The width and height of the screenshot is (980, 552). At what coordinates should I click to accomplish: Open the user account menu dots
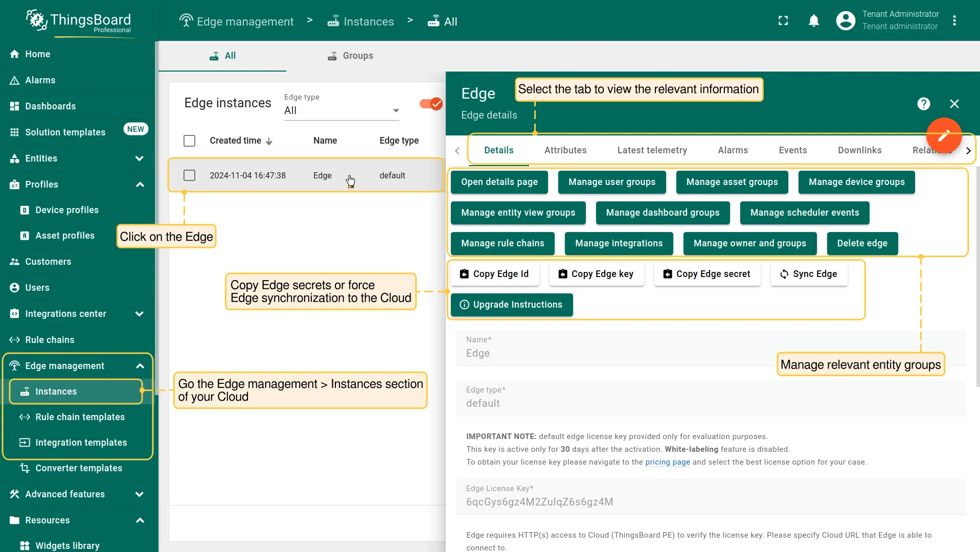954,20
